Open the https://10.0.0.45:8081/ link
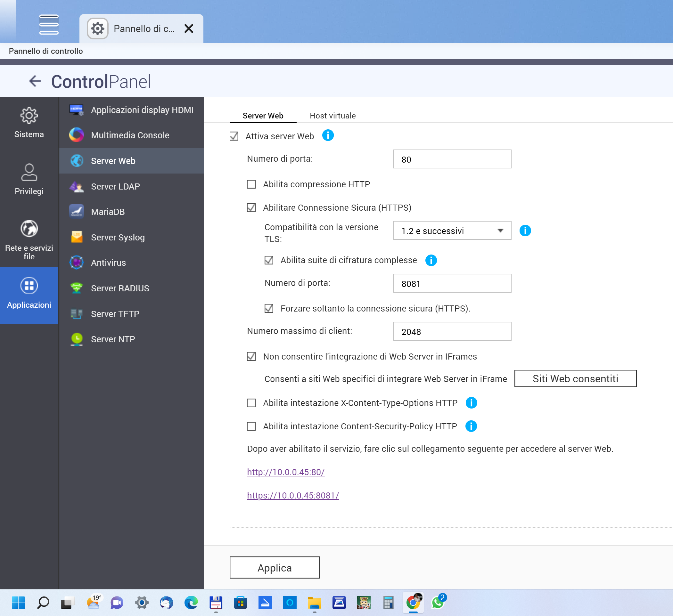The height and width of the screenshot is (616, 673). coord(293,495)
